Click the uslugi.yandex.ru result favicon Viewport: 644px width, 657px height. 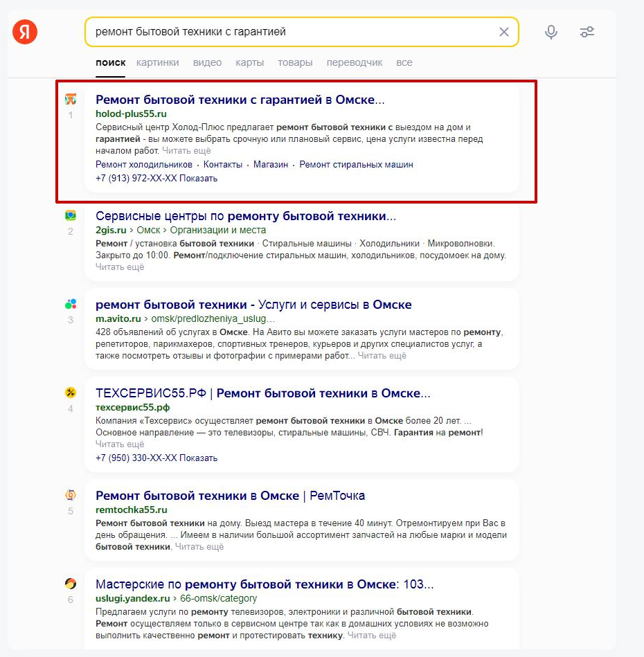pyautogui.click(x=71, y=584)
